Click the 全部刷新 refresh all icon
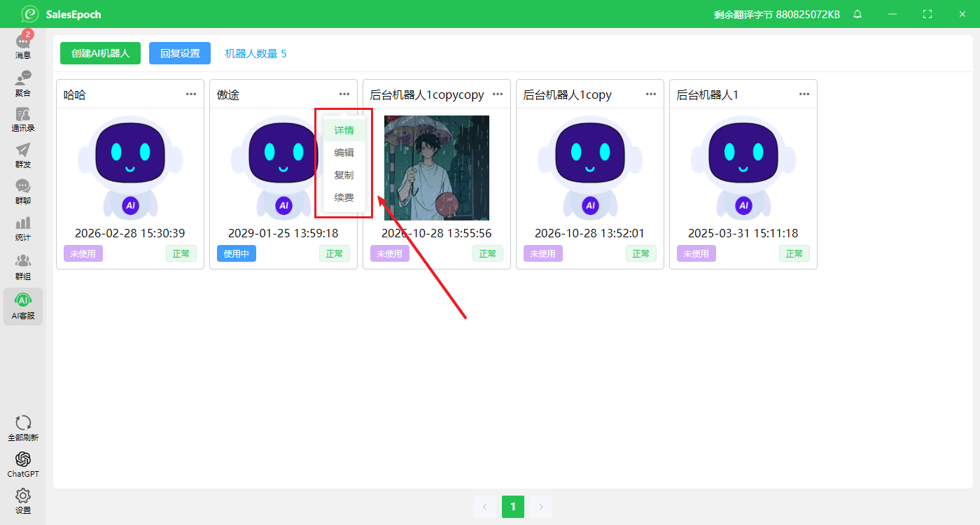980x525 pixels. point(23,428)
